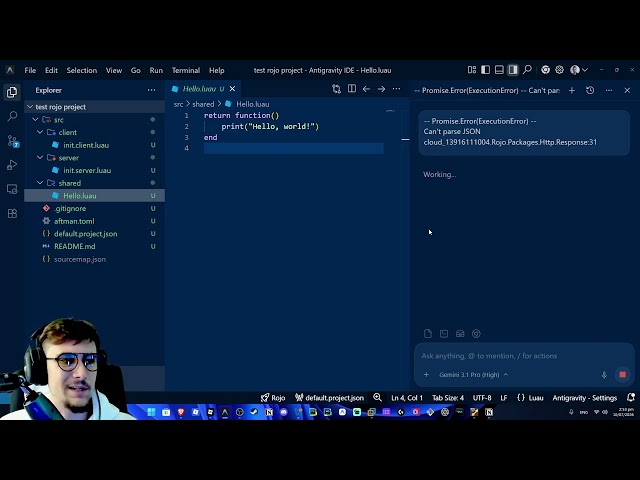Open agent panel more options ellipsis

[x=609, y=90]
